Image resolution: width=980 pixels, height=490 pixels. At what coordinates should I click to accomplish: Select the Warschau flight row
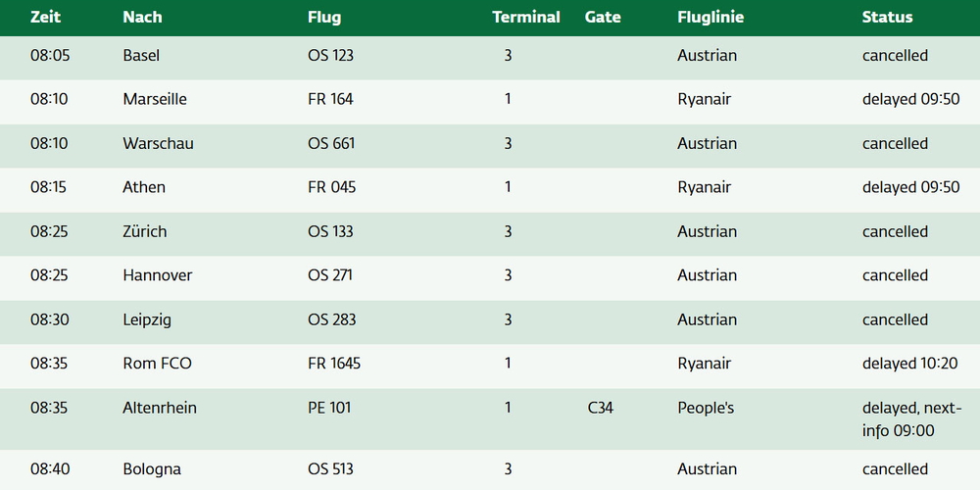(158, 143)
